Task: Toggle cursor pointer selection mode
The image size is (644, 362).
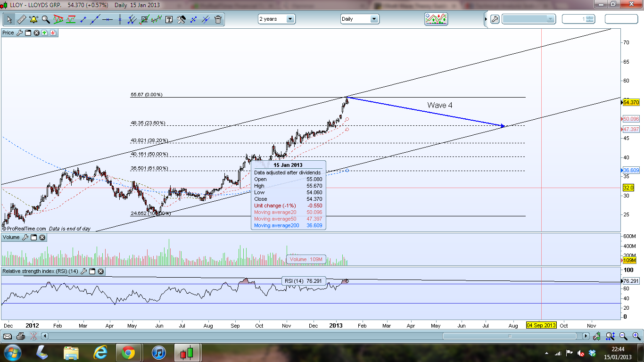Action: tap(9, 19)
